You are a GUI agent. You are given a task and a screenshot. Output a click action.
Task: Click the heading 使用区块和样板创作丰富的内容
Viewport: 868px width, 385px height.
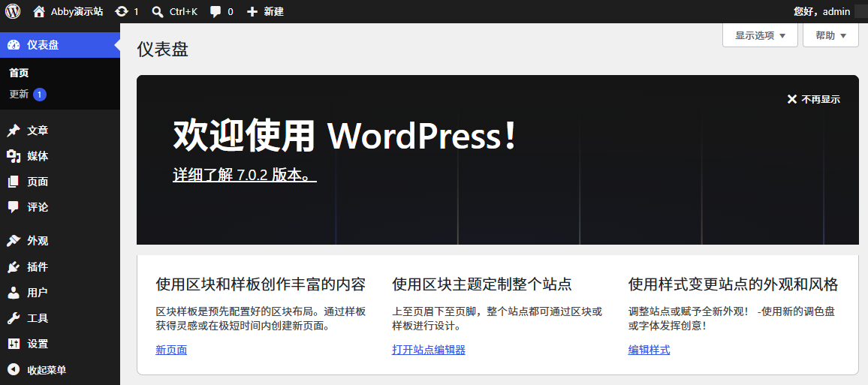261,285
